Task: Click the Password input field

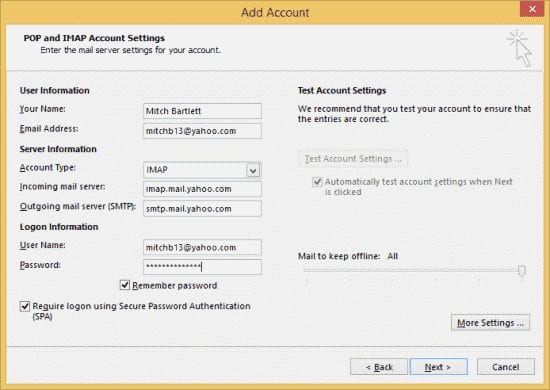Action: click(202, 267)
